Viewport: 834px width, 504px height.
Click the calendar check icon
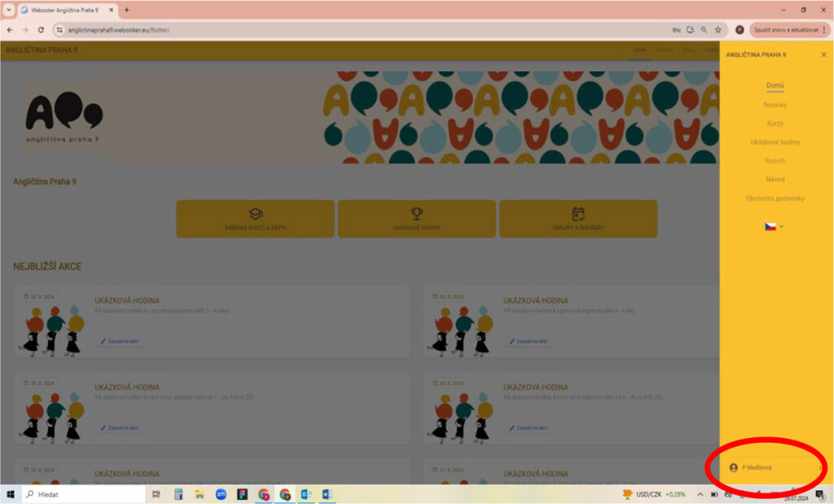[x=578, y=213]
